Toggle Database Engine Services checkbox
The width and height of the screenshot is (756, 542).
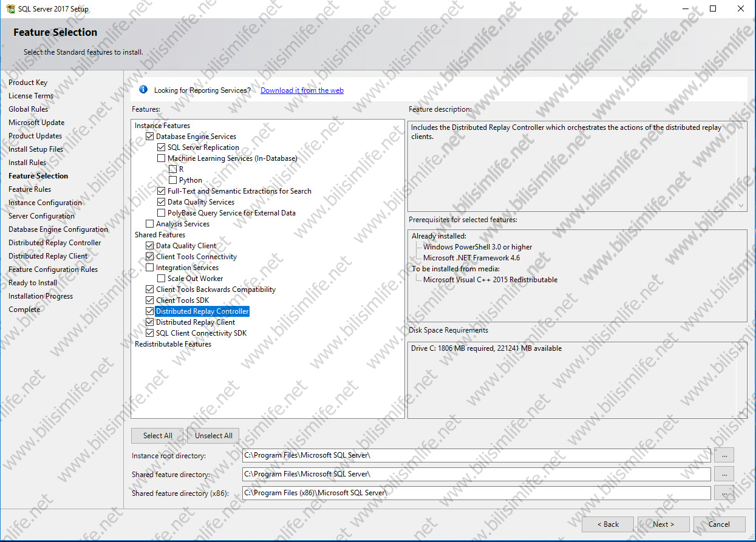point(150,137)
